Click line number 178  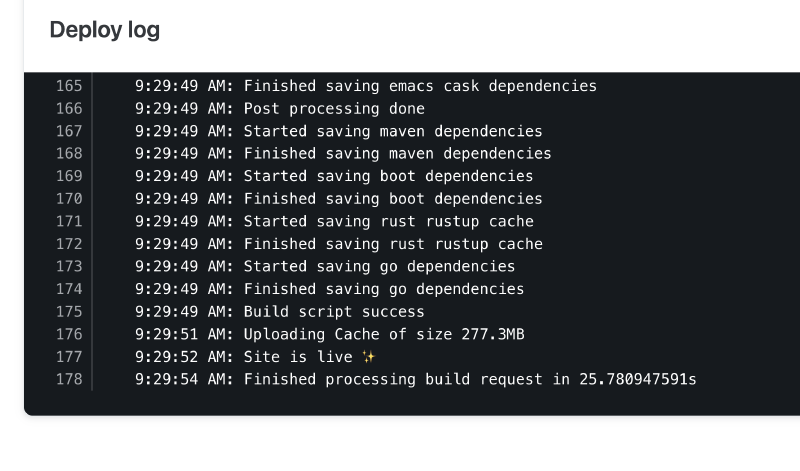pyautogui.click(x=69, y=379)
